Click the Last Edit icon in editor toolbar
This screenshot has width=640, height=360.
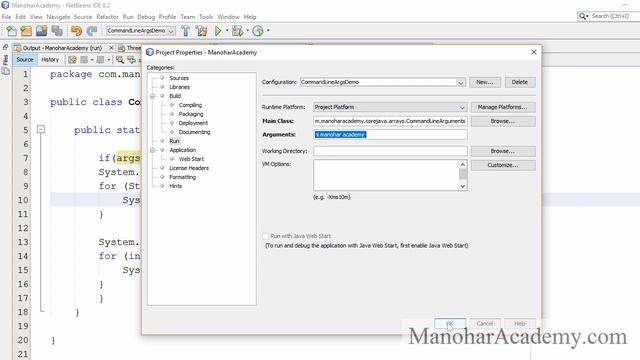(131, 60)
